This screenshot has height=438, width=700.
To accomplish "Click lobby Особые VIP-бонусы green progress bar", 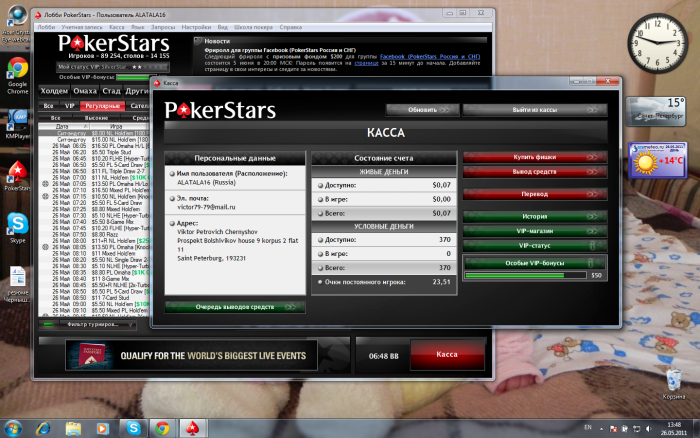I will point(134,77).
